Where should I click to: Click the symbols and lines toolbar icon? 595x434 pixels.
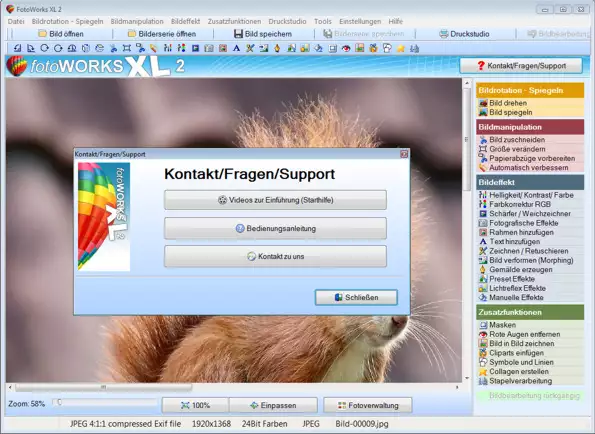(387, 48)
